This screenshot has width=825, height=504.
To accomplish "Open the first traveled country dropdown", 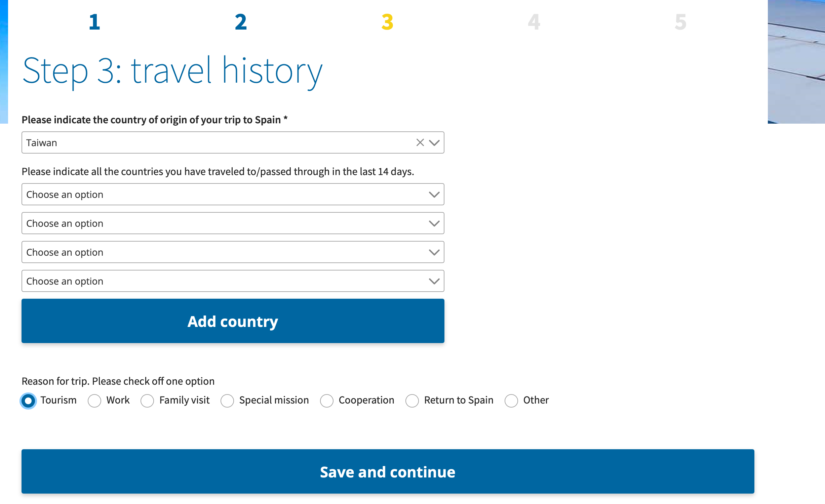I will [233, 194].
